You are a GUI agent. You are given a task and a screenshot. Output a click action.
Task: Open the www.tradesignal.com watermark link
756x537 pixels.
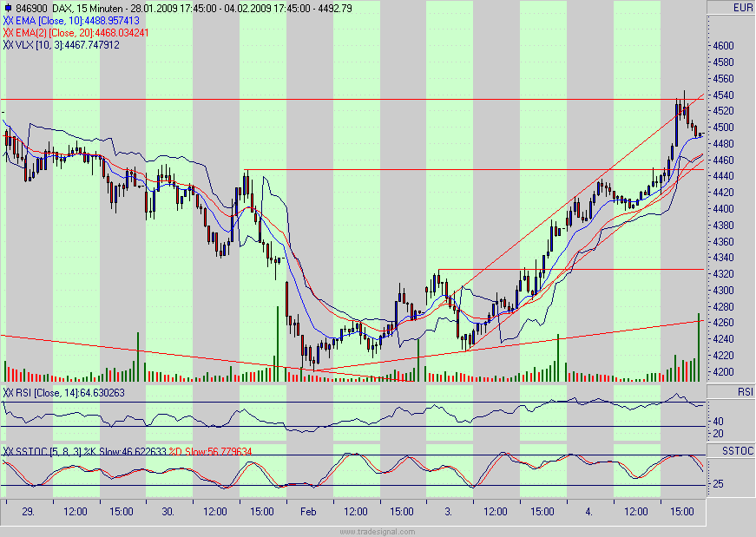tap(378, 531)
